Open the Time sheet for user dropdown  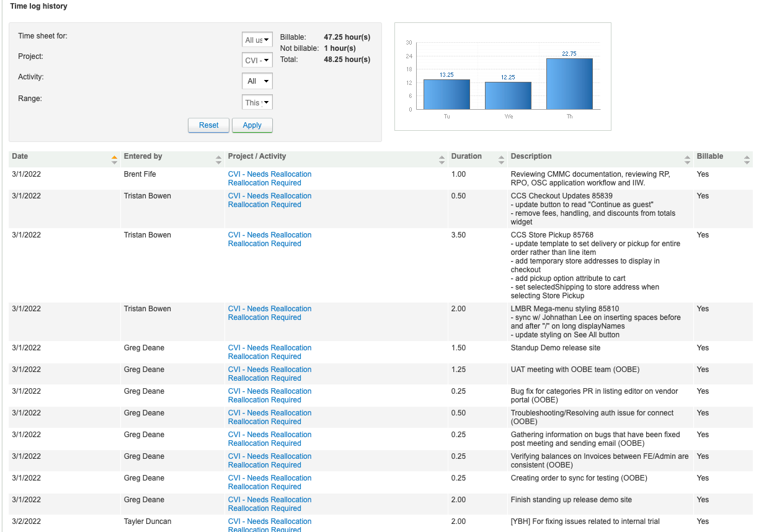click(x=257, y=40)
